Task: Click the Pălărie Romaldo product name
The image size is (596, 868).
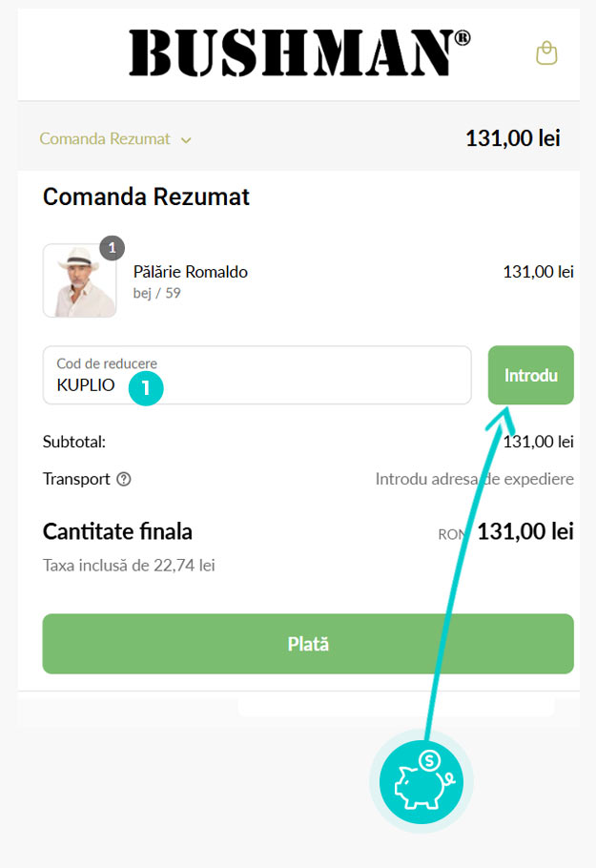Action: [191, 272]
